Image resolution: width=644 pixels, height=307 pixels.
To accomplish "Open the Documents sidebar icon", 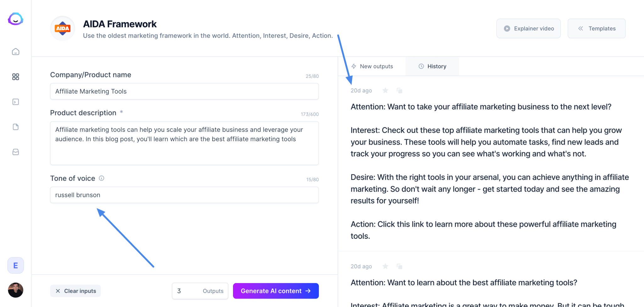I will tap(15, 127).
